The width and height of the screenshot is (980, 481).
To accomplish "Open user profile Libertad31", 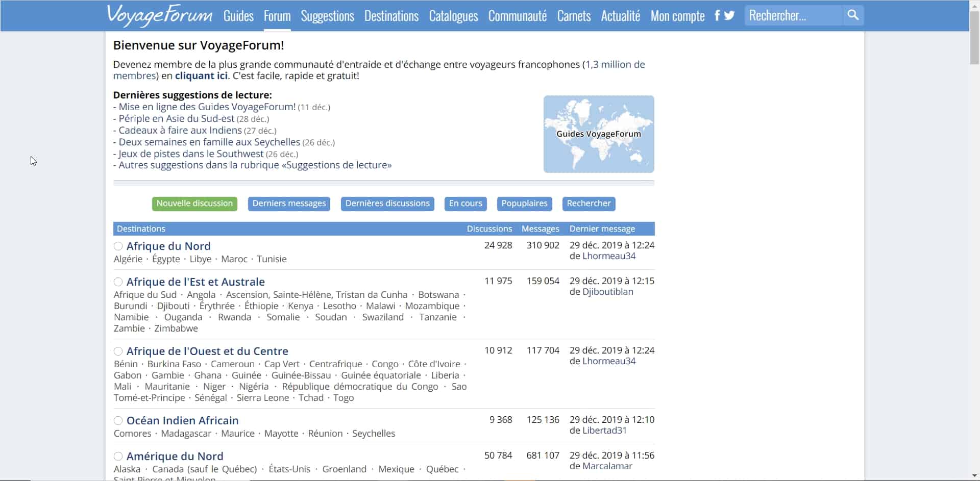I will (x=604, y=431).
